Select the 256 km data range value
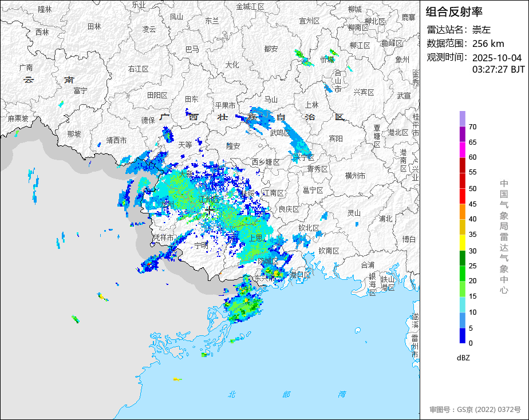Image resolution: width=529 pixels, height=420 pixels. tap(488, 43)
